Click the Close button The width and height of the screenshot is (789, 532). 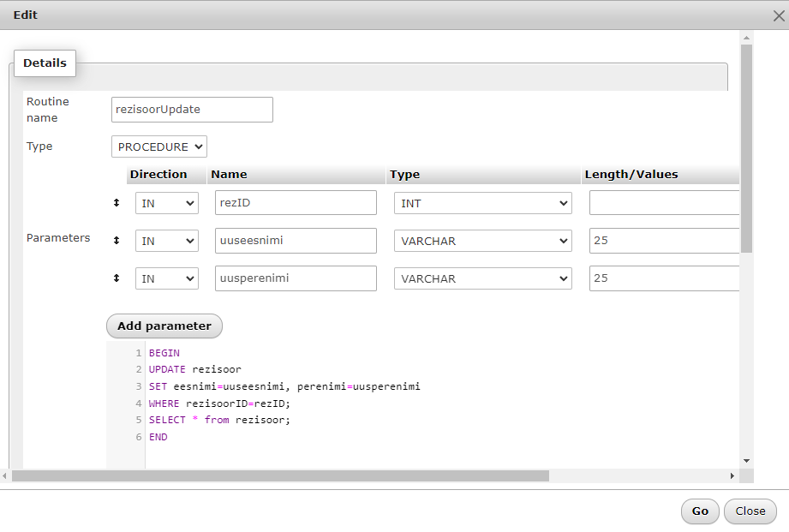coord(750,511)
